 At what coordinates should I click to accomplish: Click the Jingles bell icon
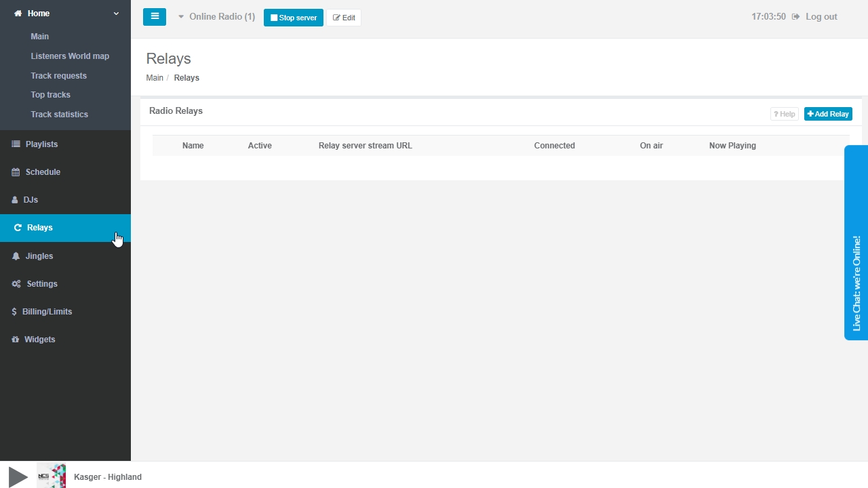click(x=16, y=256)
